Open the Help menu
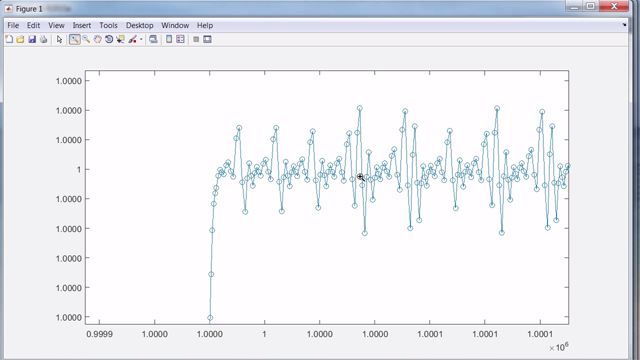Screen dimensions: 640x360 pos(205,25)
